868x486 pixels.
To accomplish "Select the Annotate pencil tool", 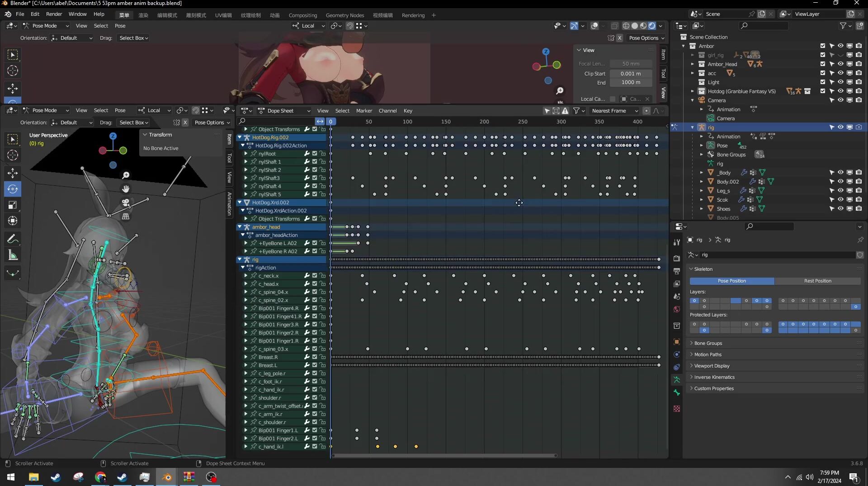I will 13,239.
